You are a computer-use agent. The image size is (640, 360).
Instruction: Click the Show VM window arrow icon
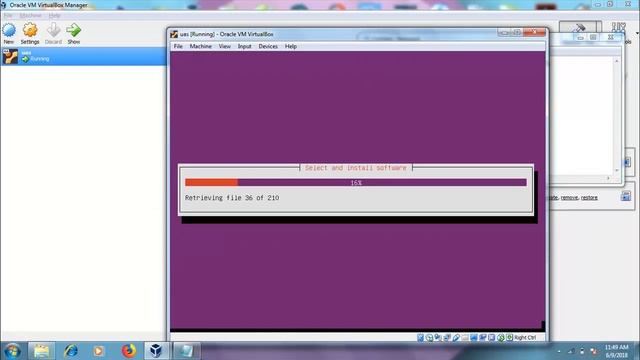pos(73,30)
